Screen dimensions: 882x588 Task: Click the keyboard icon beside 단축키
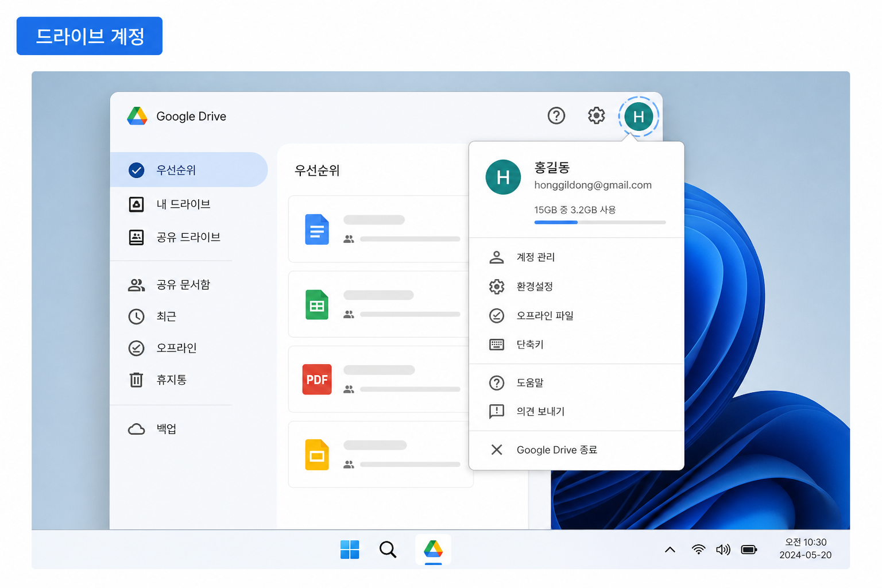(497, 345)
